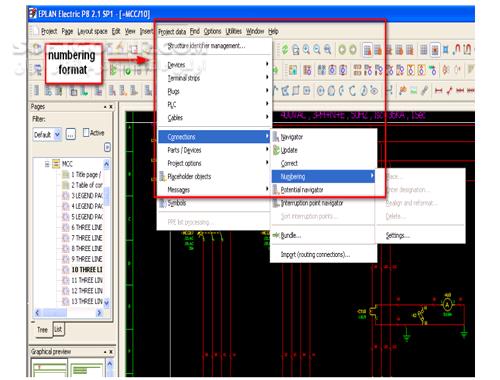Select the Numbering submenu entry
This screenshot has width=500, height=380.
323,176
